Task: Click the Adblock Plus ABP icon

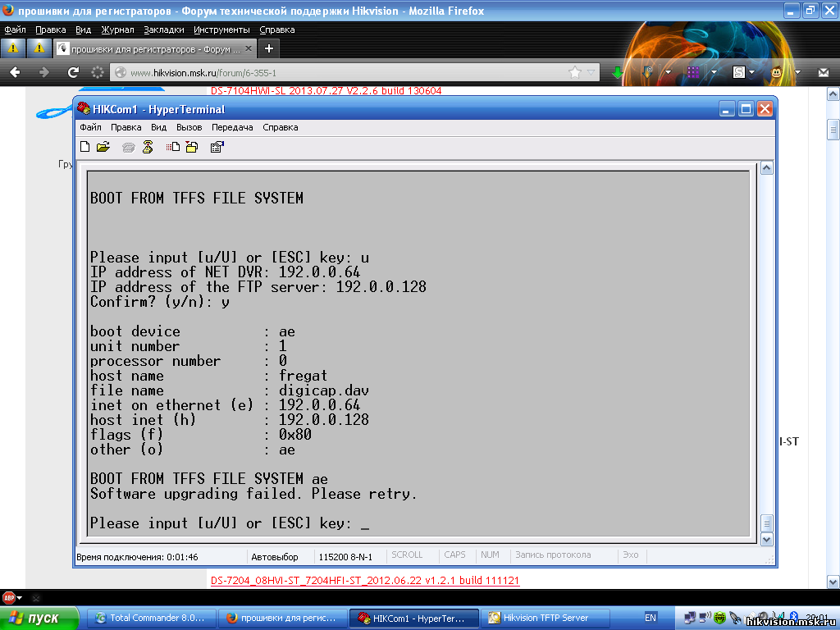Action: tap(8, 597)
